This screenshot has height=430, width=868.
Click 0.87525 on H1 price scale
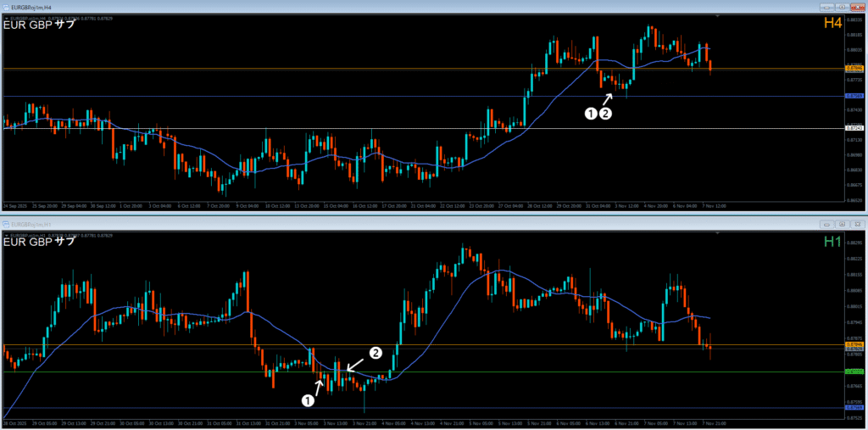(853, 418)
